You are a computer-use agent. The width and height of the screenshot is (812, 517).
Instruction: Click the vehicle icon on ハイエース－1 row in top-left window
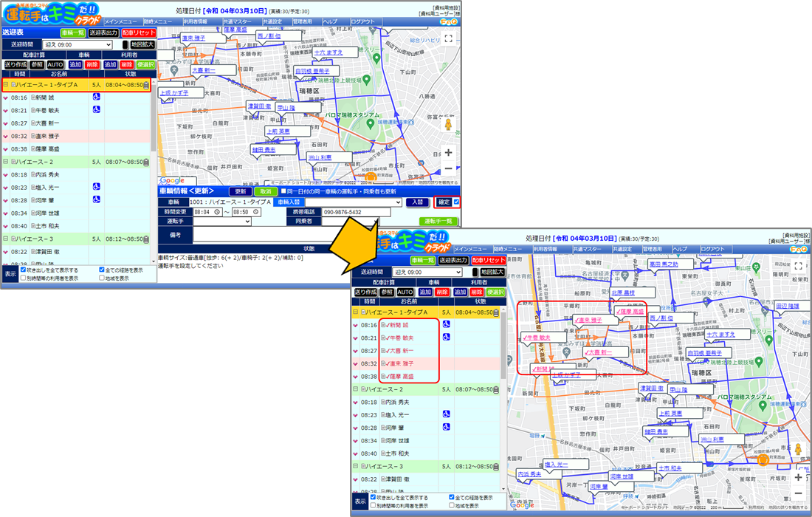point(147,85)
